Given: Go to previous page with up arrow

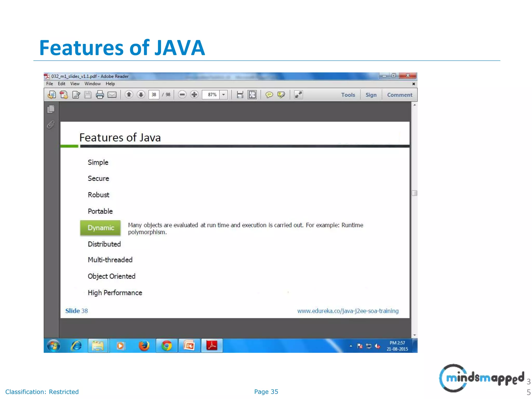Looking at the screenshot, I should (x=129, y=95).
